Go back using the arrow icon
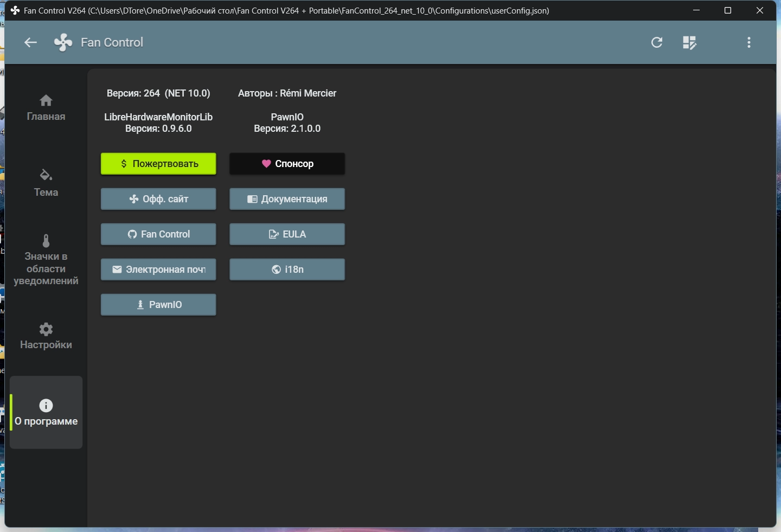Image resolution: width=781 pixels, height=532 pixels. coord(30,42)
